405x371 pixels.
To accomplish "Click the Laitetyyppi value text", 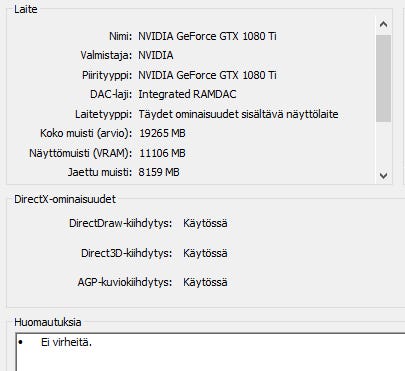I will (238, 114).
